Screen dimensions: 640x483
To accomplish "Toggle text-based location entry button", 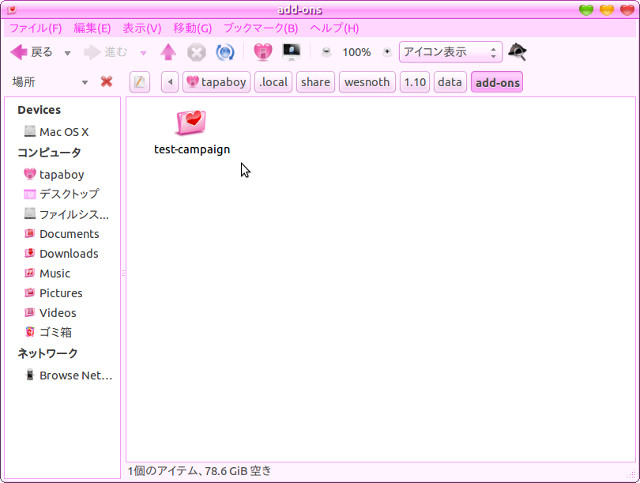I will coord(140,82).
